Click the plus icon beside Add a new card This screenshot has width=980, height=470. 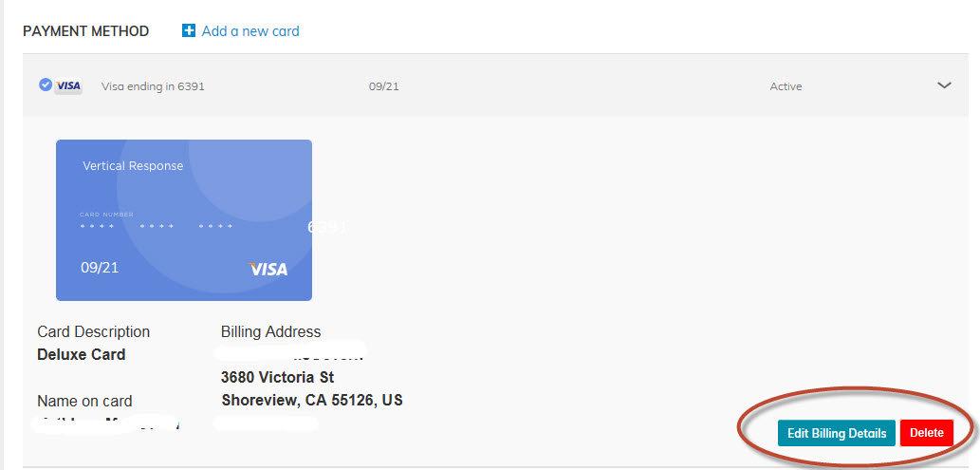188,30
